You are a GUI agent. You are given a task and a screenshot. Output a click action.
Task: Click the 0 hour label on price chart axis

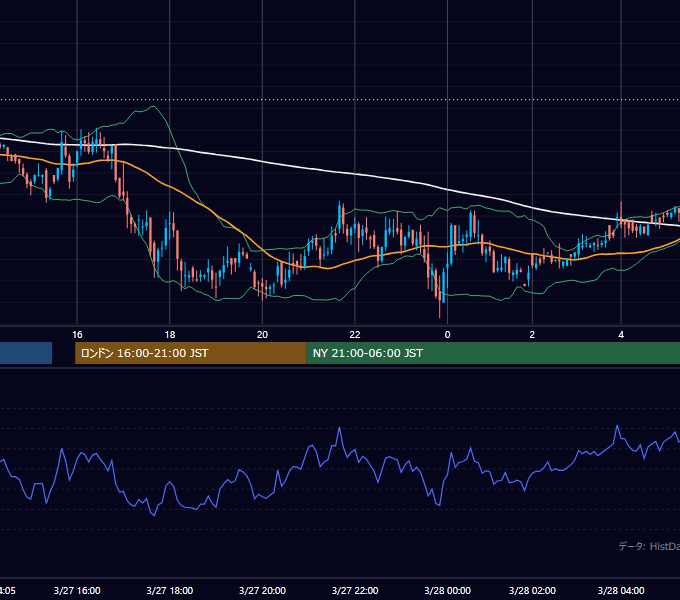pos(448,335)
